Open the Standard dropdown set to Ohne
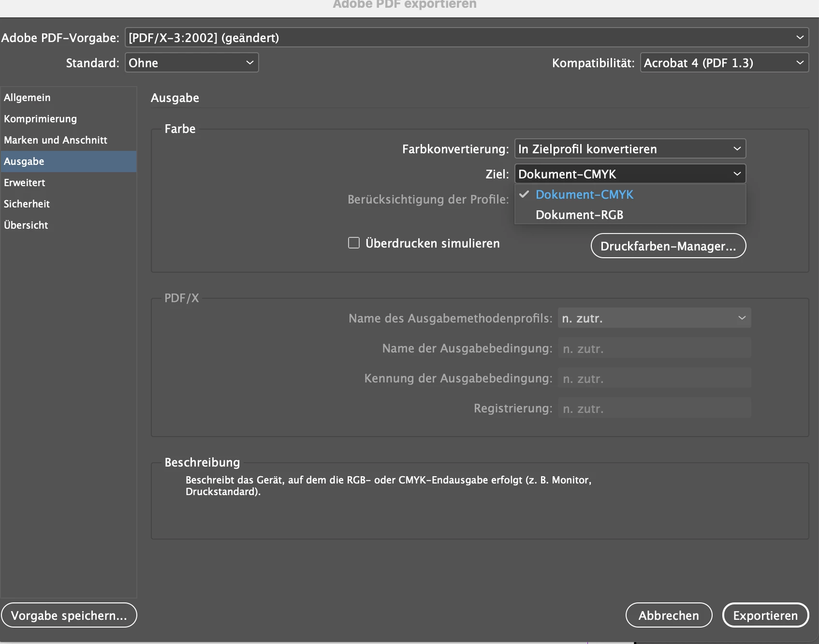The width and height of the screenshot is (819, 644). pyautogui.click(x=191, y=62)
